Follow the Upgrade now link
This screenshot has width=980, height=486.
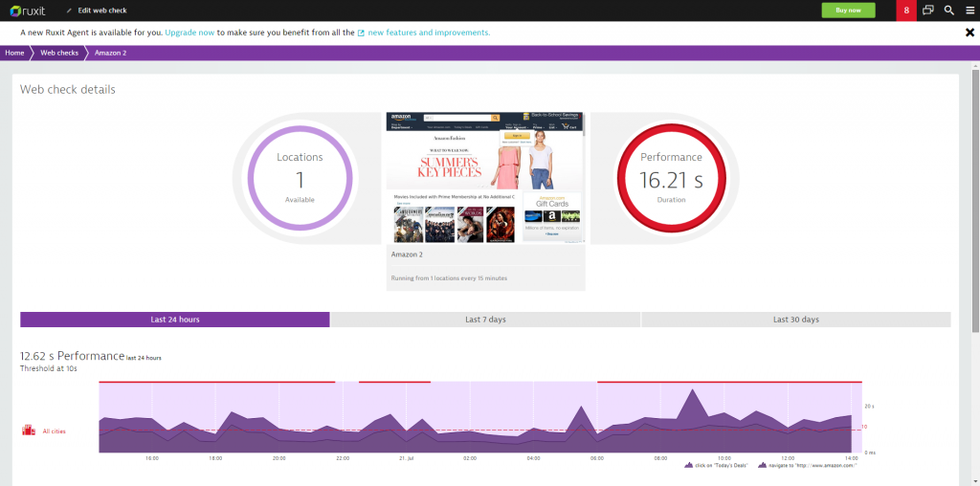pos(190,33)
